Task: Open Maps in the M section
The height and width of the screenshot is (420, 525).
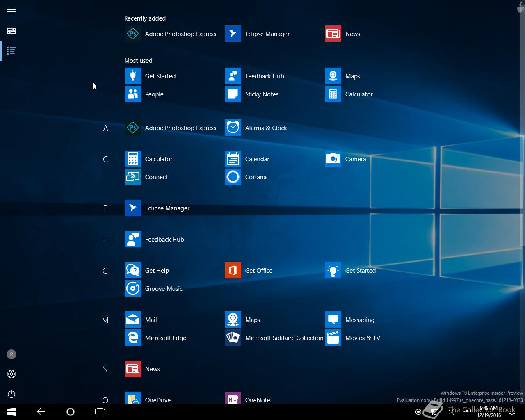Action: [x=243, y=320]
